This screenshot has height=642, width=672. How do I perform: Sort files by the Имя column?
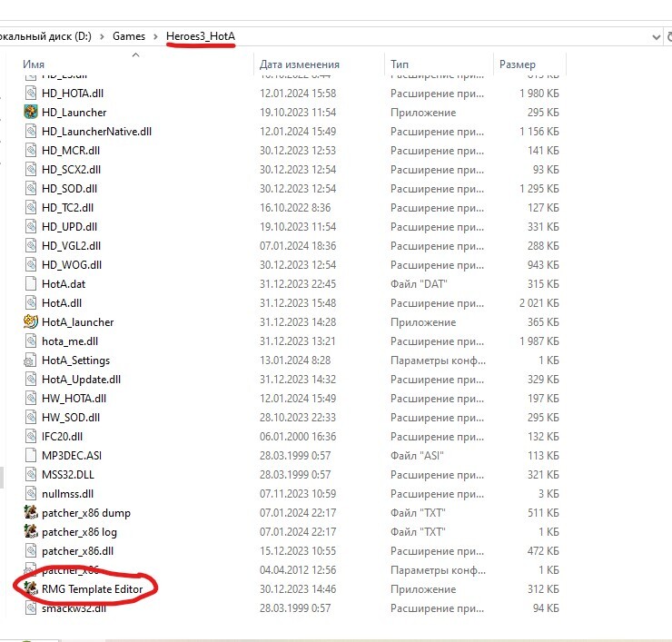click(x=34, y=64)
